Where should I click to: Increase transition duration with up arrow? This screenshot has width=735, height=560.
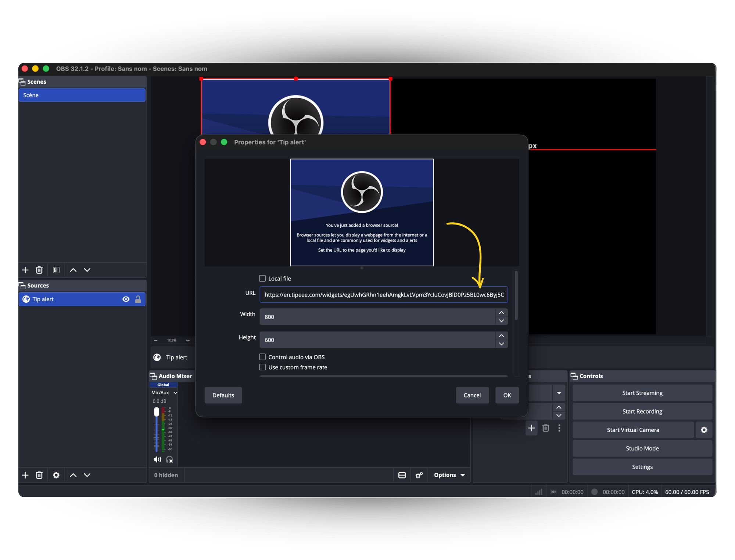coord(559,408)
